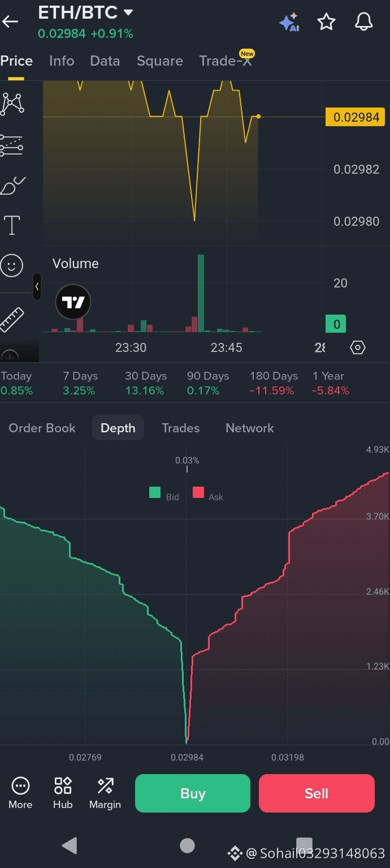Open the Trade-X tab
390x868 pixels.
[x=226, y=61]
